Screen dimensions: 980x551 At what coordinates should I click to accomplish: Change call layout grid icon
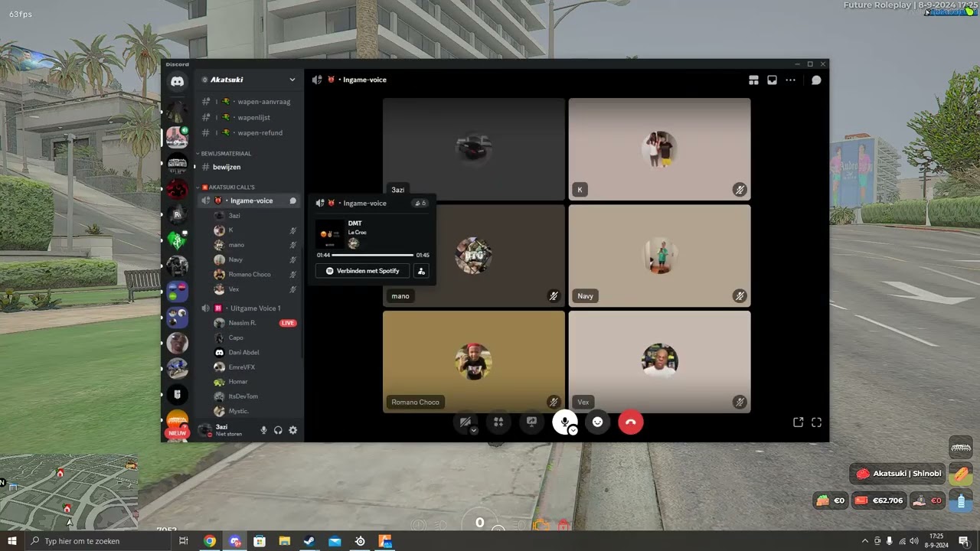coord(753,80)
